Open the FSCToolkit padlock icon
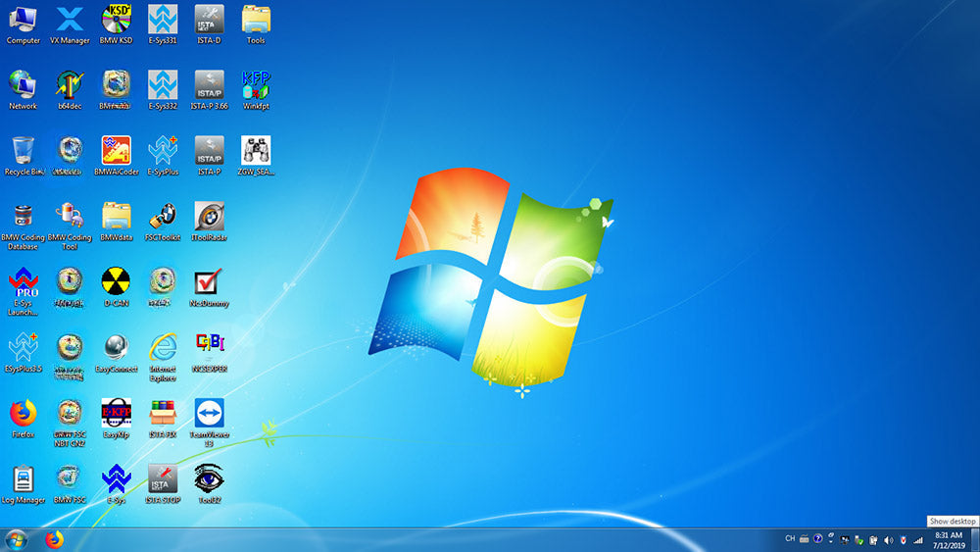 (x=163, y=218)
